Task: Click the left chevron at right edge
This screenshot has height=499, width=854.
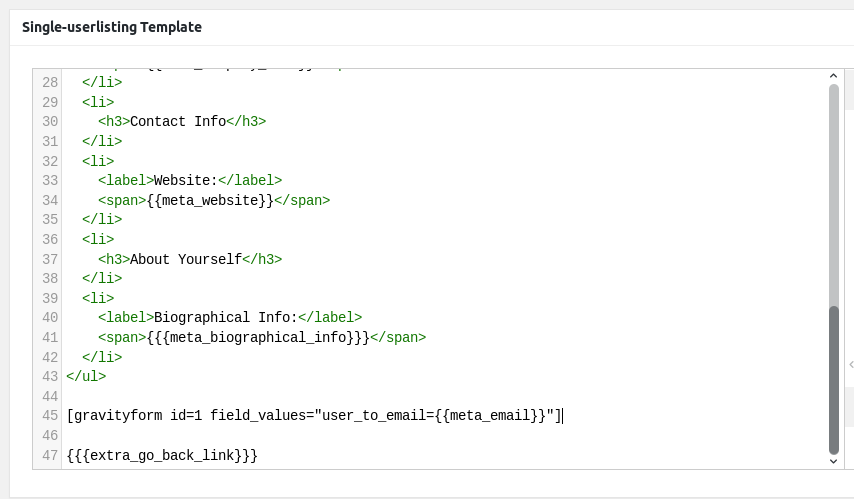Action: point(850,366)
